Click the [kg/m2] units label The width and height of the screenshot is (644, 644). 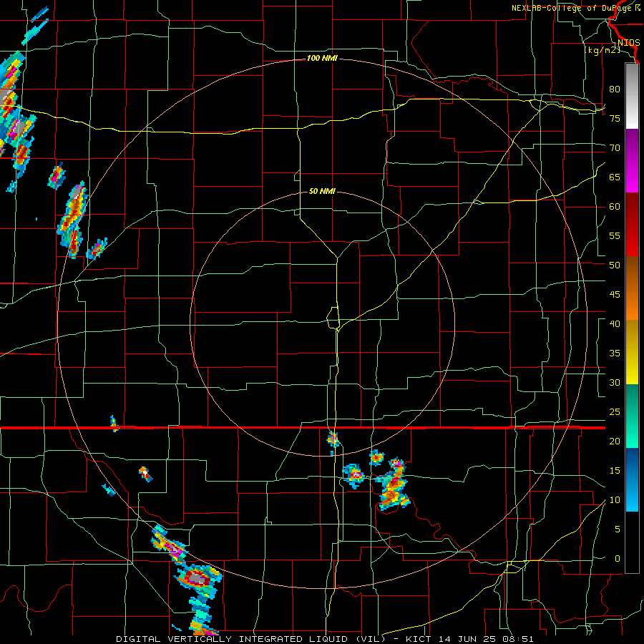click(602, 50)
